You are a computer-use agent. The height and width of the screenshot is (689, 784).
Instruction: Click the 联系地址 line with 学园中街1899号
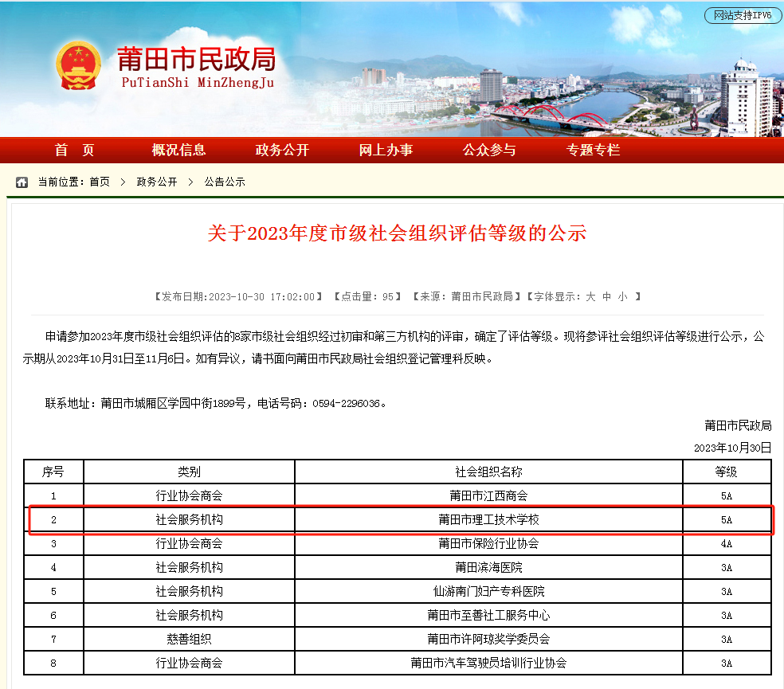tap(215, 404)
